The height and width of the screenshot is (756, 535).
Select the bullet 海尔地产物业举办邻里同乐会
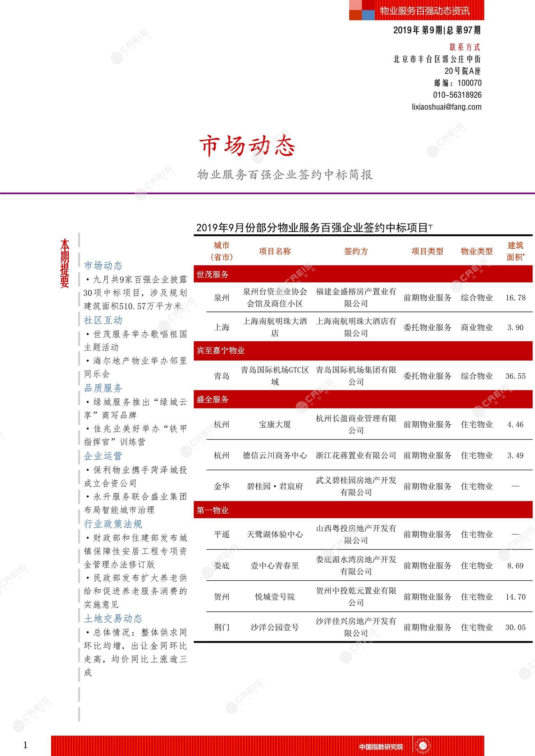[x=136, y=367]
